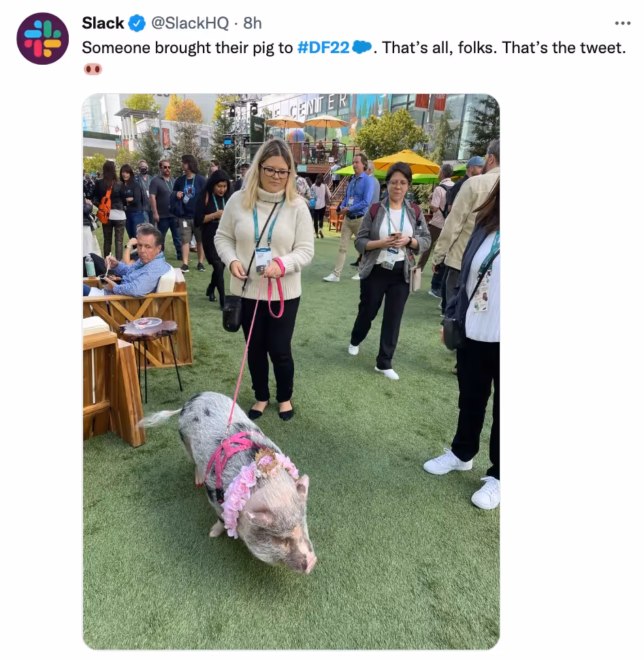Open the @SlackHQ handle link
The height and width of the screenshot is (662, 644).
coord(190,23)
